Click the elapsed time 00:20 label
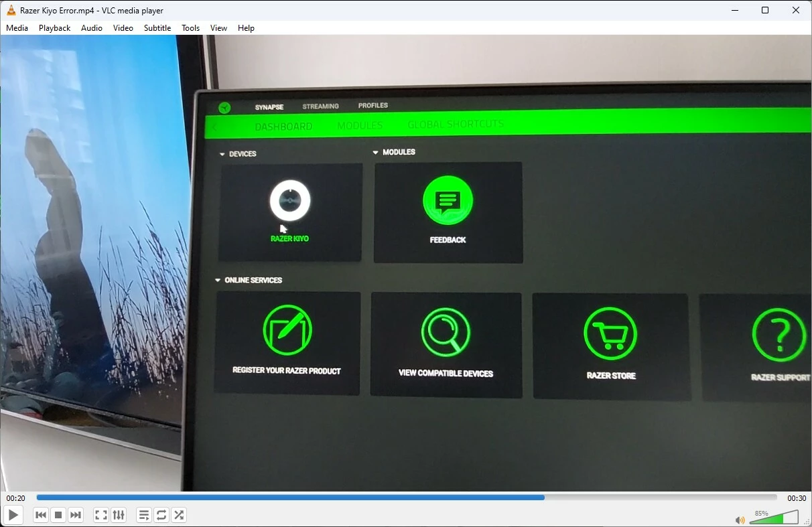 click(16, 498)
